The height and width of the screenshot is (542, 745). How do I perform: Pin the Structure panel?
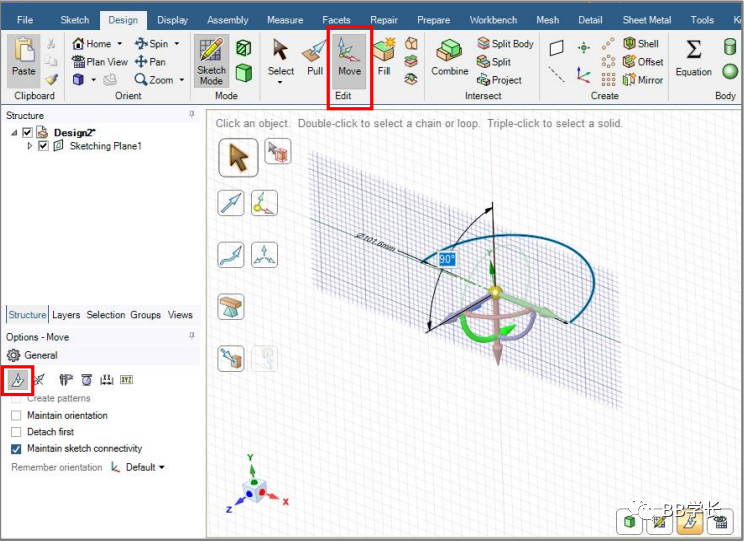coord(191,114)
